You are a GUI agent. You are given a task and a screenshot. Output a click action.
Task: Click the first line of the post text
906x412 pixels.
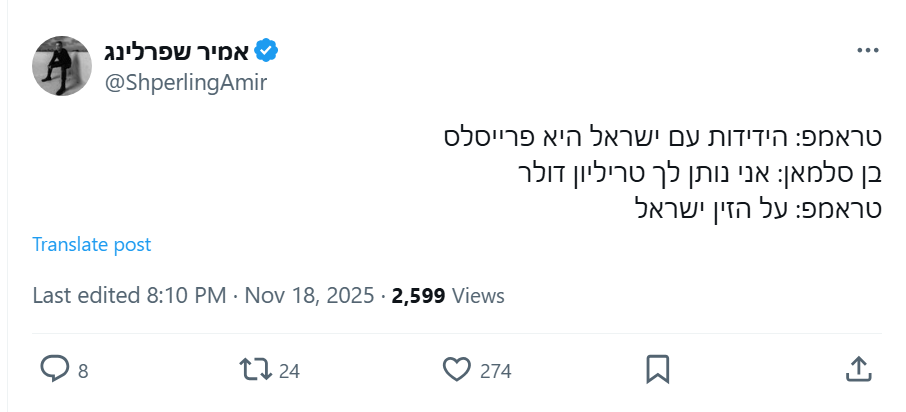(x=661, y=136)
